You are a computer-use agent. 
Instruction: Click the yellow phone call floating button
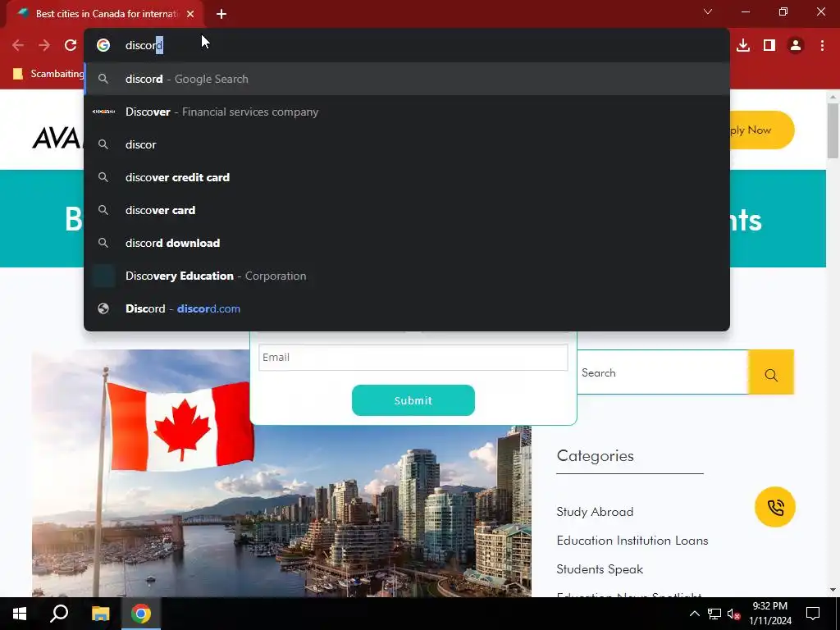[774, 507]
